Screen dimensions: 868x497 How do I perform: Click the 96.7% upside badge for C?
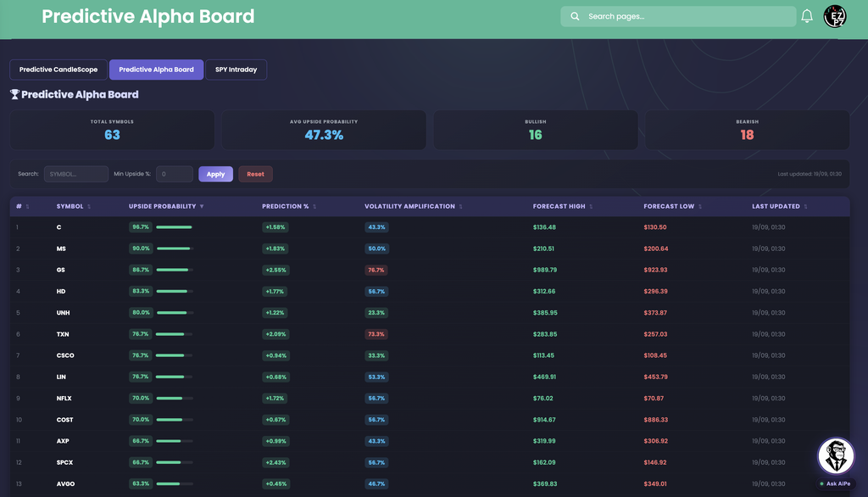coord(141,227)
